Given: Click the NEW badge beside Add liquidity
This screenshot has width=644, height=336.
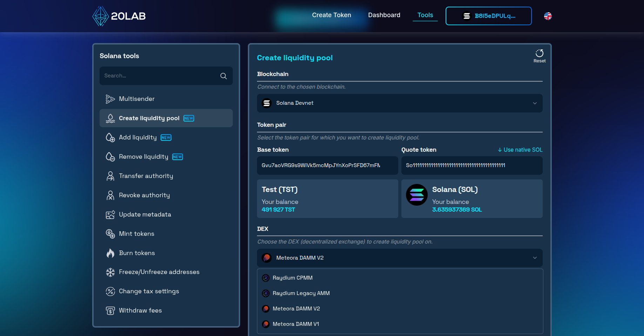Looking at the screenshot, I should pyautogui.click(x=166, y=138).
